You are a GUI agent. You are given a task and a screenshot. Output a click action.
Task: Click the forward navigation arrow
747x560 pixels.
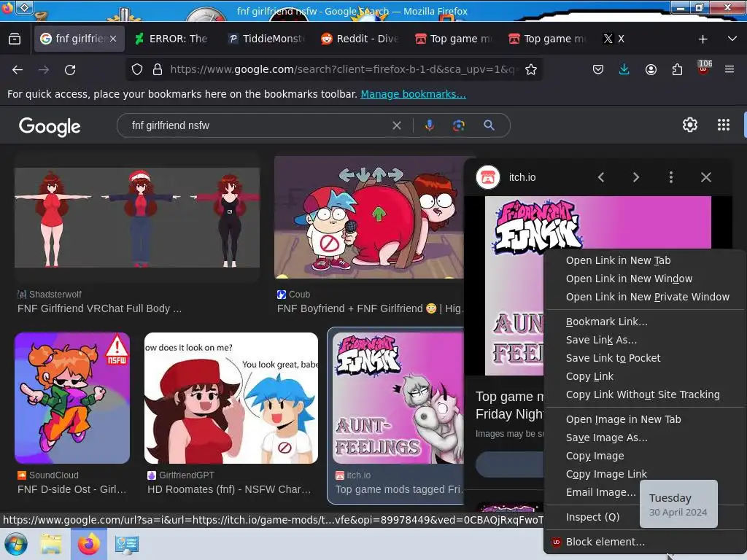[x=44, y=69]
